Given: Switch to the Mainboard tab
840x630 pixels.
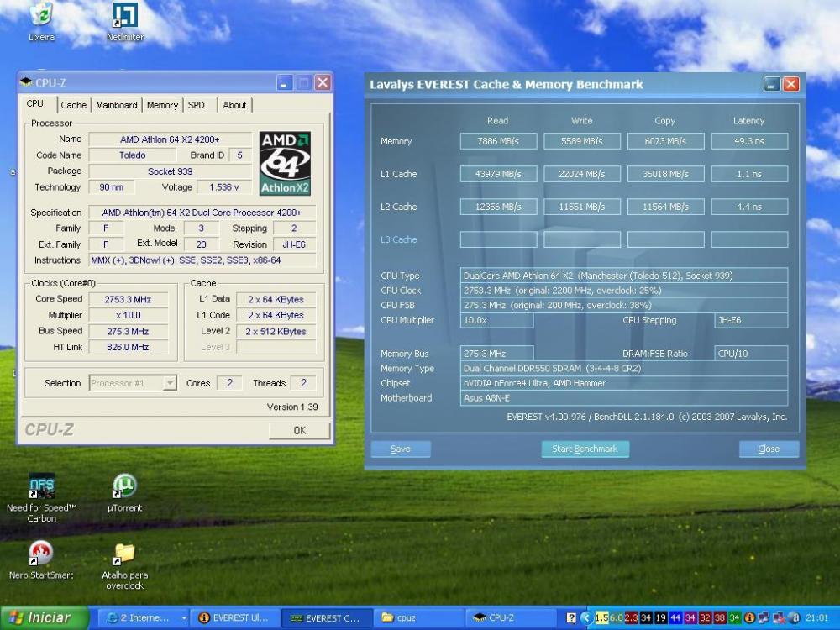Looking at the screenshot, I should point(116,105).
